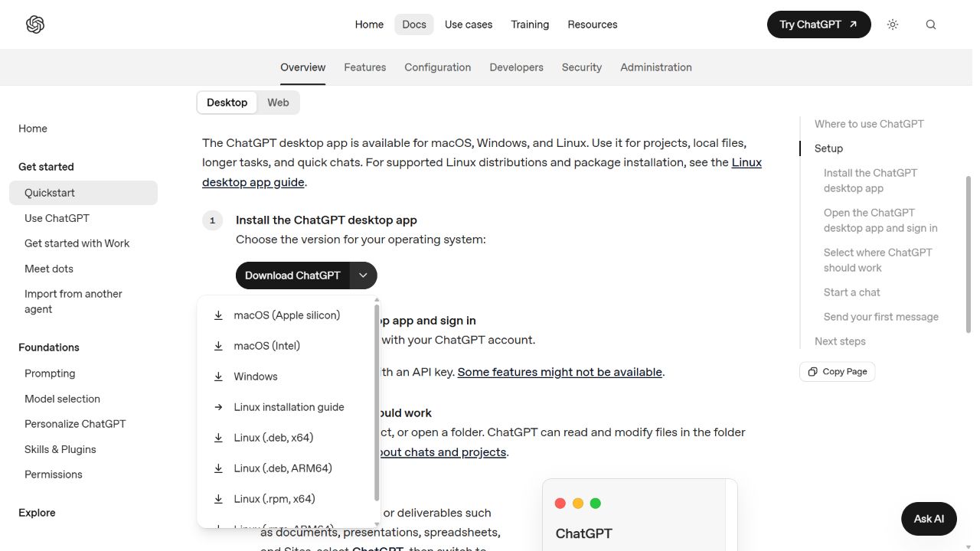Viewport: 980px width, 551px height.
Task: Open the Use cases navigation item
Action: tap(469, 24)
